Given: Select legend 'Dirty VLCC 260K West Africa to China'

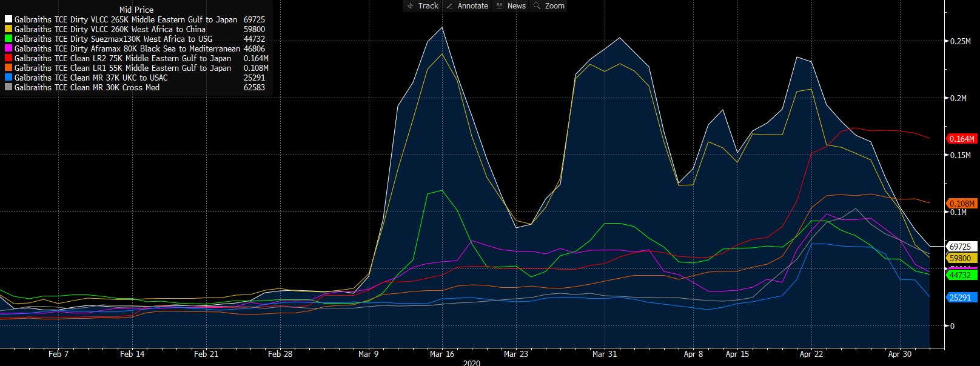Looking at the screenshot, I should [110, 29].
